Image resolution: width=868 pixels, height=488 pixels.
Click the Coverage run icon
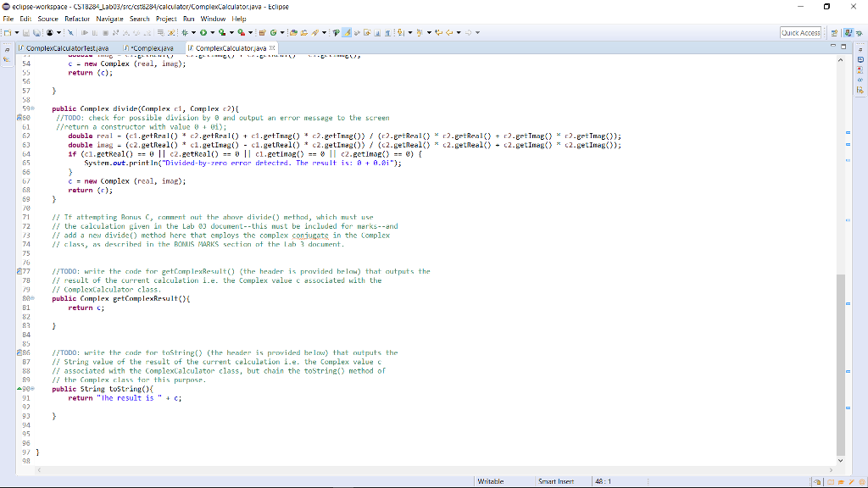click(x=222, y=33)
